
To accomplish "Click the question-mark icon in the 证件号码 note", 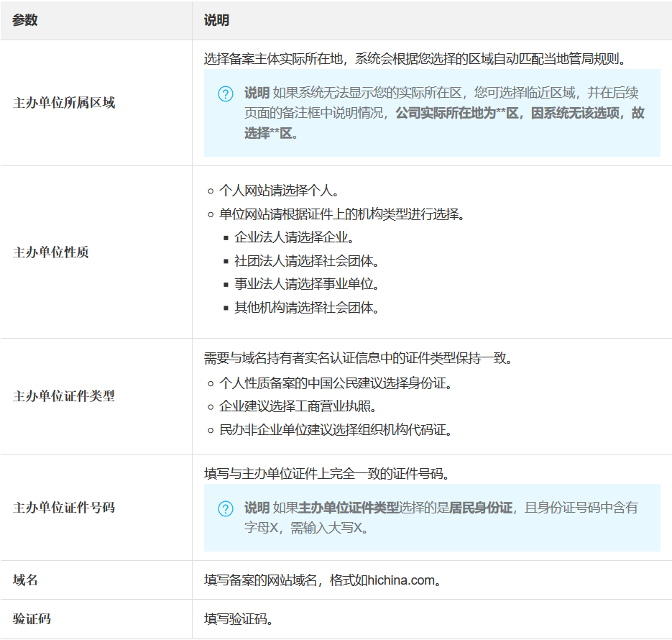I will [226, 509].
